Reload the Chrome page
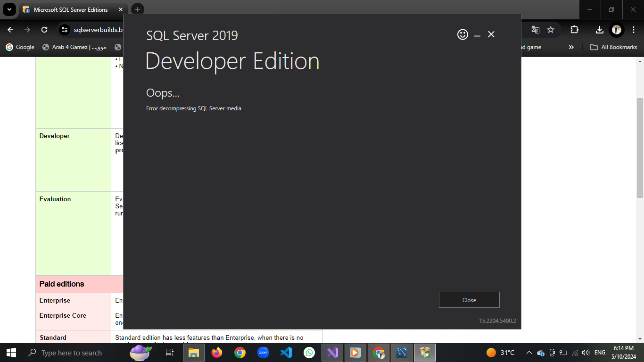Image resolution: width=644 pixels, height=362 pixels. tap(44, 30)
